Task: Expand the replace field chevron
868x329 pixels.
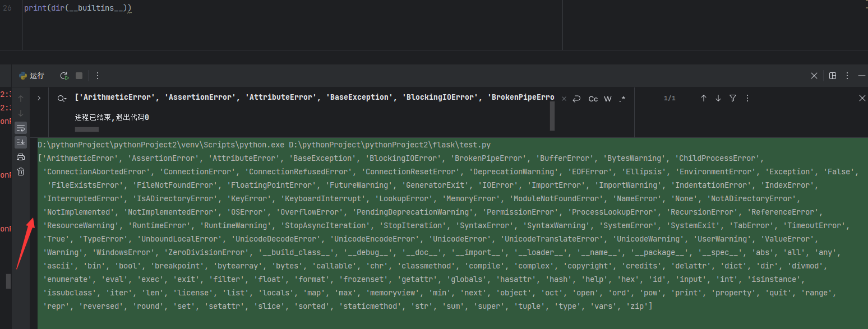Action: (39, 98)
